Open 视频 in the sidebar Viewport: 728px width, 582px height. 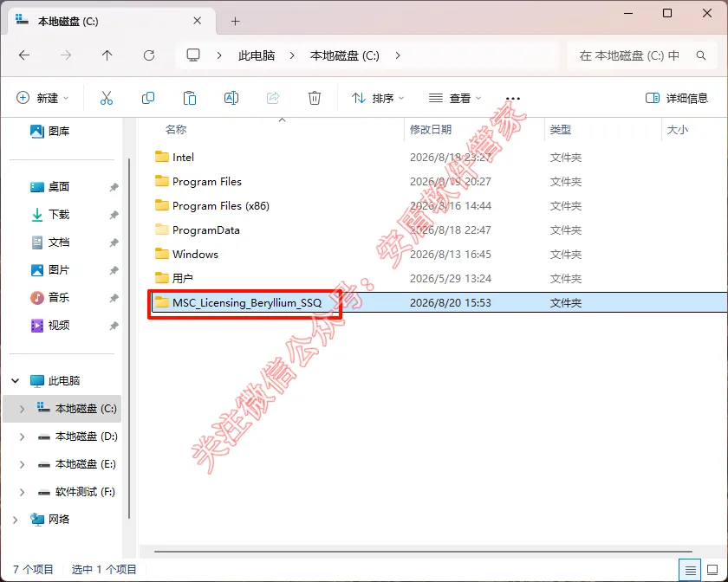pyautogui.click(x=49, y=326)
